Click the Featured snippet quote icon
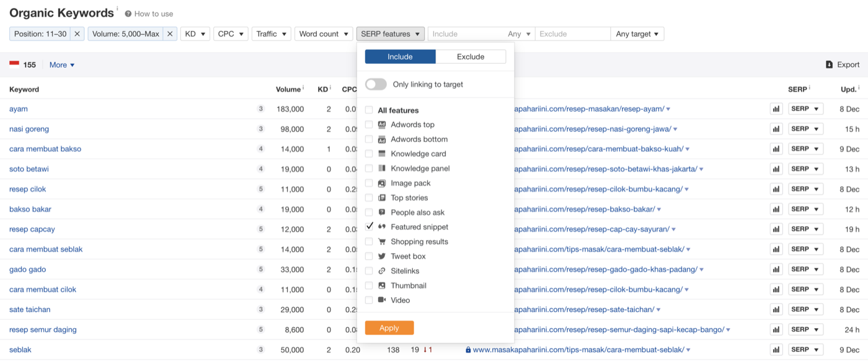 (x=382, y=227)
